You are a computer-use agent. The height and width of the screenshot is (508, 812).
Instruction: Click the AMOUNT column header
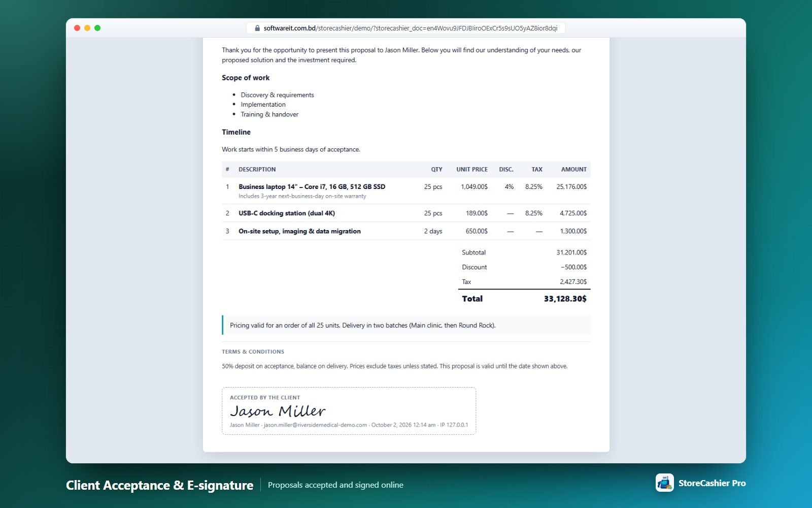574,170
